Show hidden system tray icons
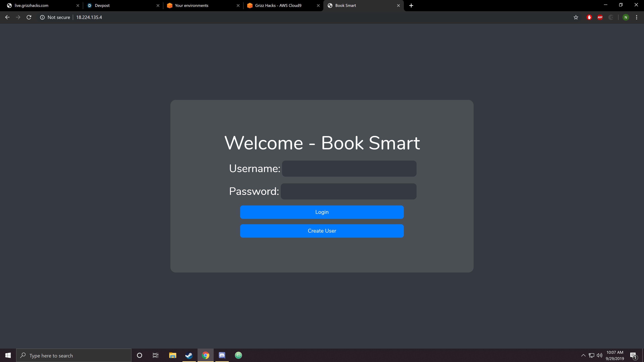Viewport: 644px width, 362px height. click(x=583, y=355)
